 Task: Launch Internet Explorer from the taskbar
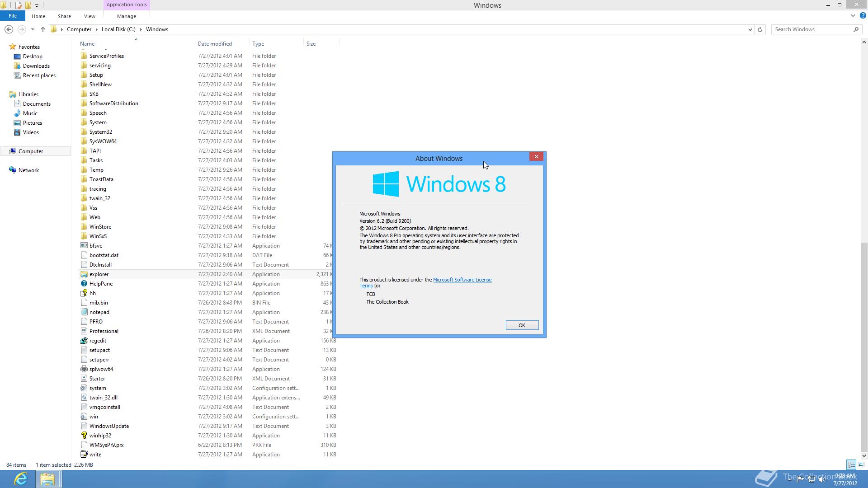click(x=21, y=479)
